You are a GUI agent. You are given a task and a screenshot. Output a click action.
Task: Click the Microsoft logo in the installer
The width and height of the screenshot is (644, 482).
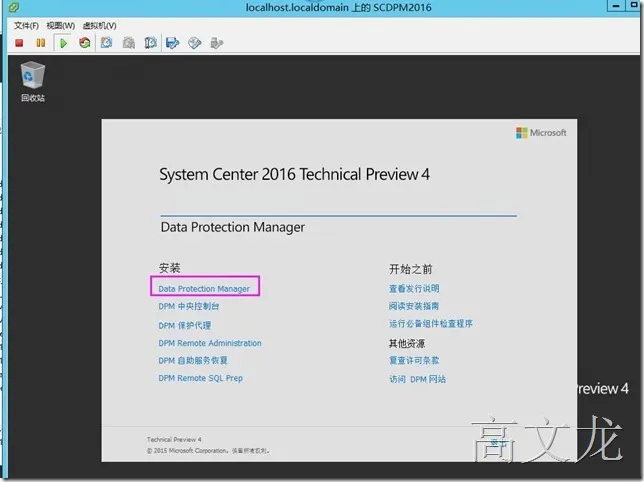[x=541, y=133]
